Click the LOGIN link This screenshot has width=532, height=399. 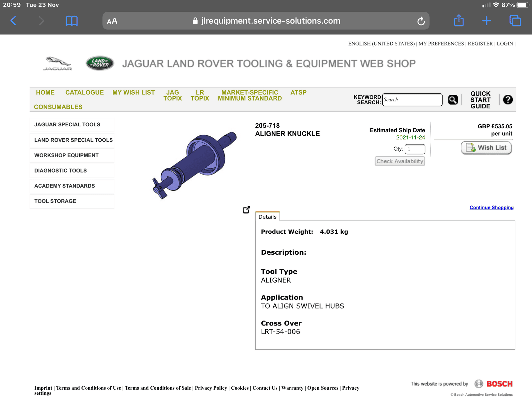point(505,44)
